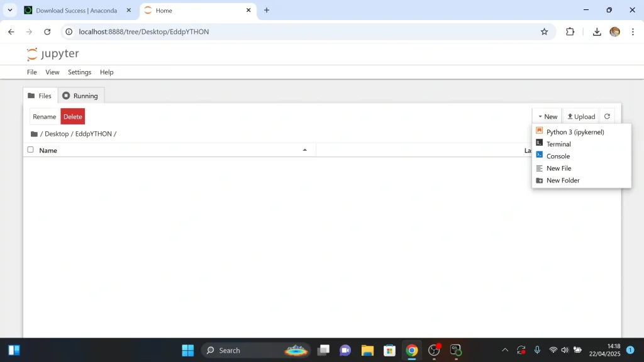Choose Terminal in the New menu
Viewport: 644px width, 362px height.
coord(558,144)
